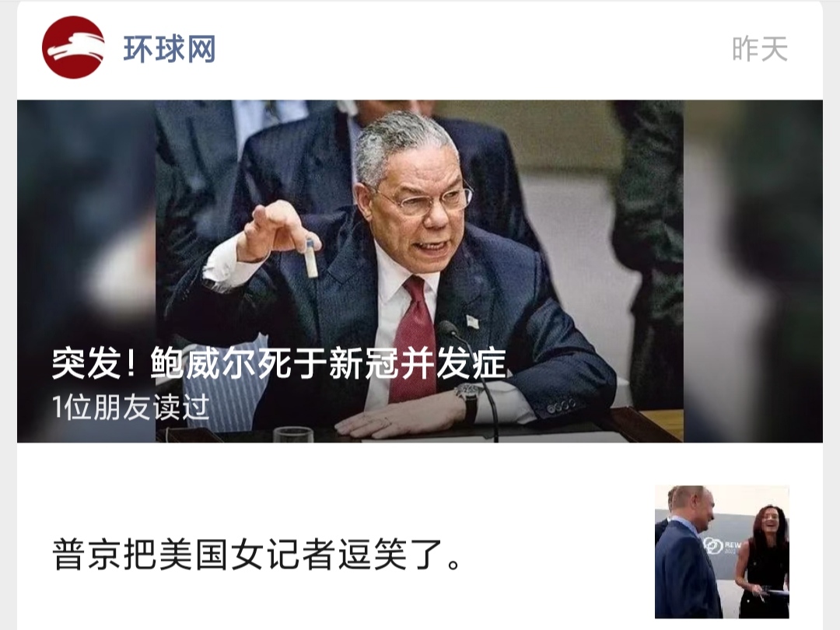Click the laughing woman in the small thumbnail

click(x=763, y=560)
